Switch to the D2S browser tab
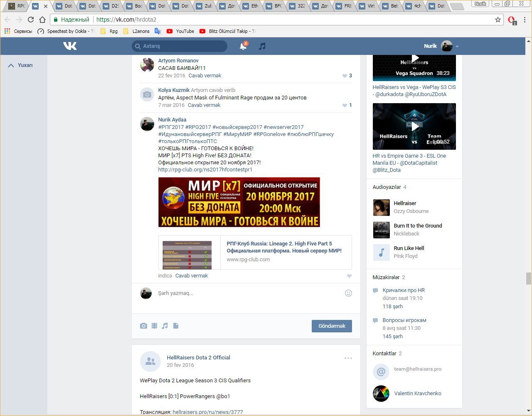 (x=111, y=6)
